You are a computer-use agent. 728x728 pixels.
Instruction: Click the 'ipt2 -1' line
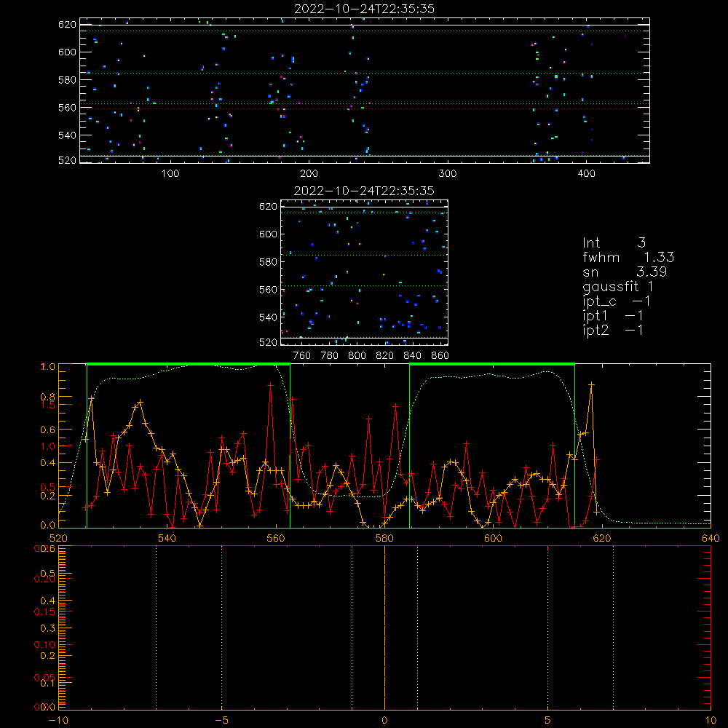[x=613, y=330]
